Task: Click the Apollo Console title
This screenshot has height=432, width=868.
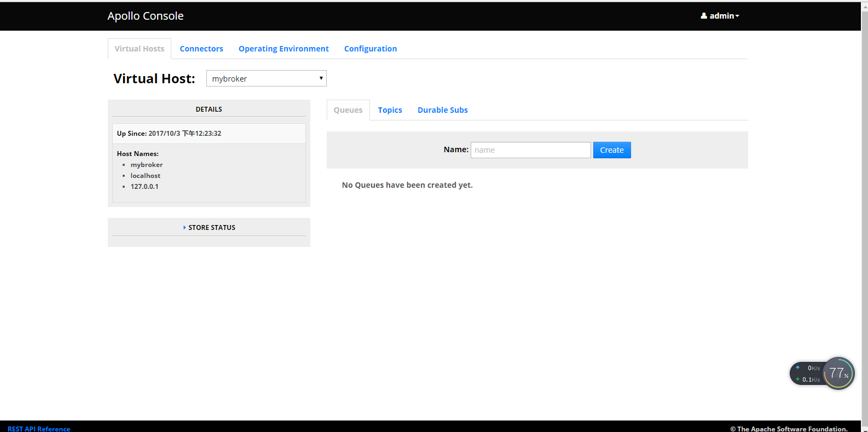Action: (x=146, y=16)
